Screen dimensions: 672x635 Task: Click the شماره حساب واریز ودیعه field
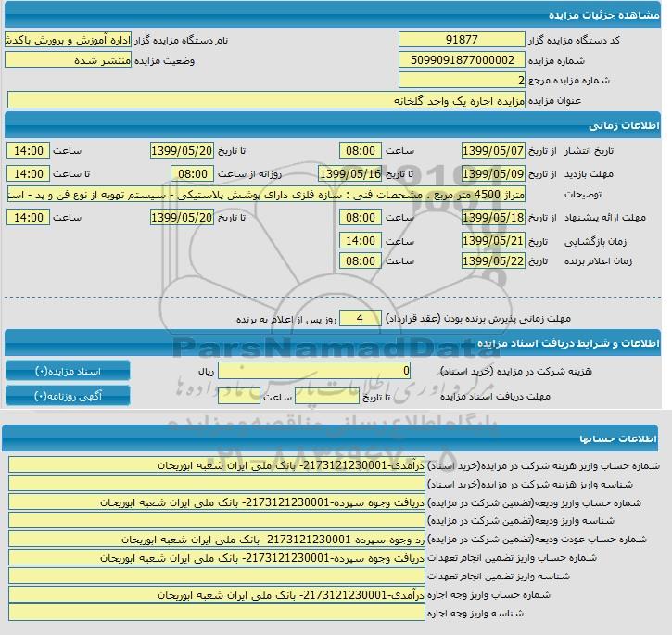point(217,502)
